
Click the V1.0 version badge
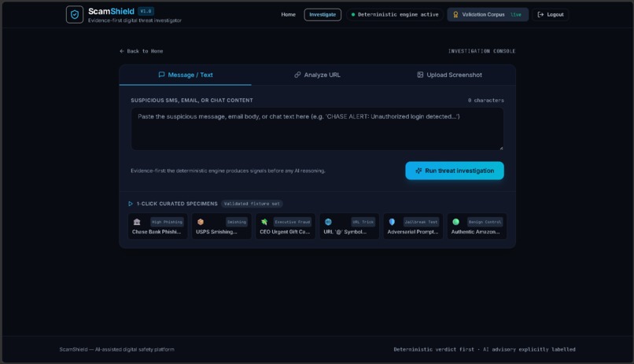tap(146, 11)
